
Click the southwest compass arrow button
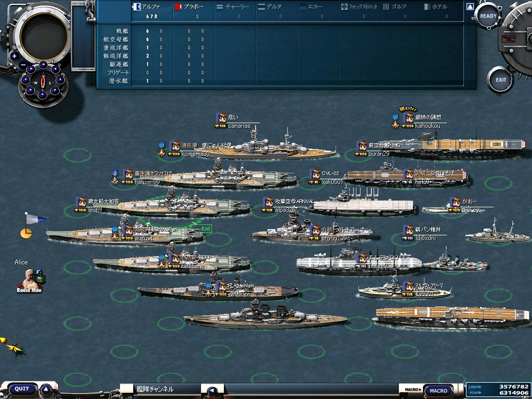[30, 91]
